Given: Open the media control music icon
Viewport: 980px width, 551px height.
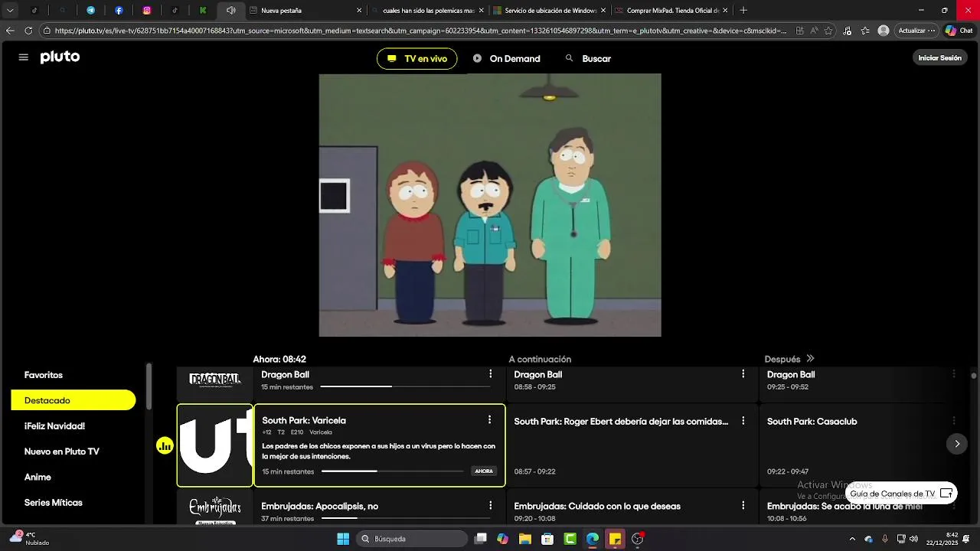Looking at the screenshot, I should (847, 31).
